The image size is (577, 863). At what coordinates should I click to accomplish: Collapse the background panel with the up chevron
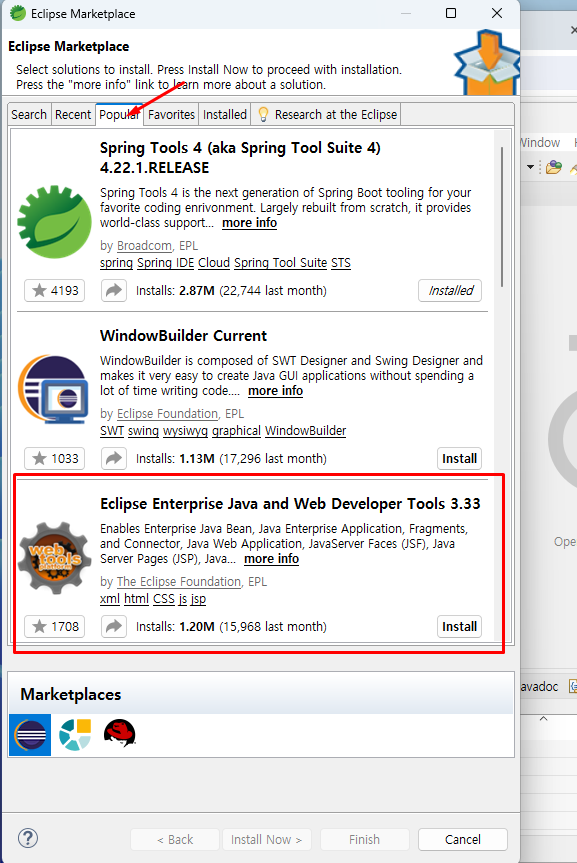[543, 719]
